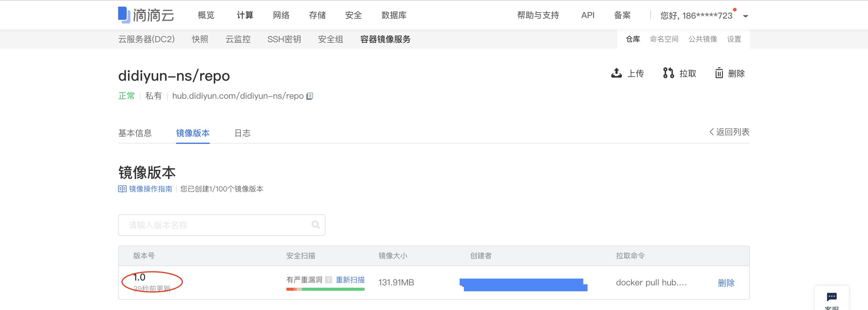Open the 概览 menu

(206, 15)
